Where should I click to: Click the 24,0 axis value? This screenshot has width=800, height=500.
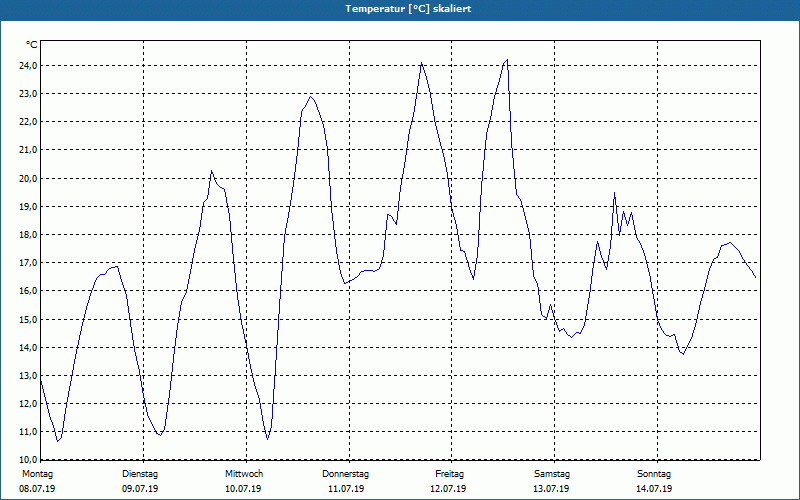[x=28, y=65]
